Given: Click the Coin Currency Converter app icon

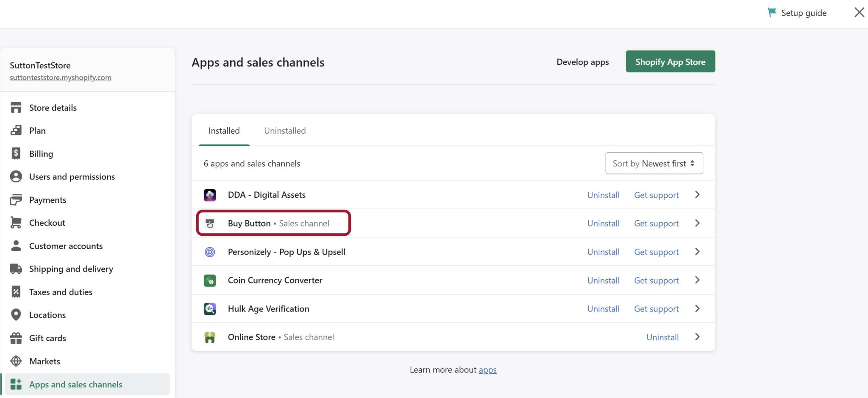Looking at the screenshot, I should coord(210,280).
